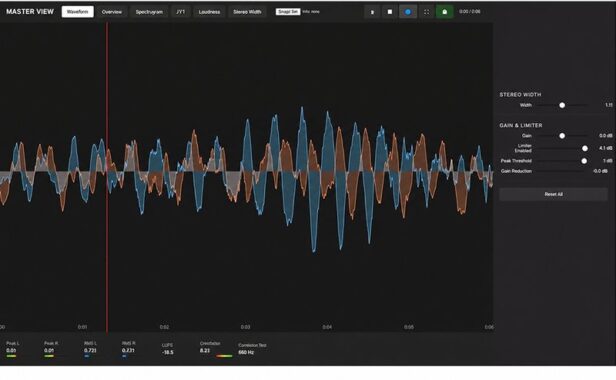The width and height of the screenshot is (616, 380).
Task: Click the Stereo Width numeric value
Action: (x=609, y=105)
